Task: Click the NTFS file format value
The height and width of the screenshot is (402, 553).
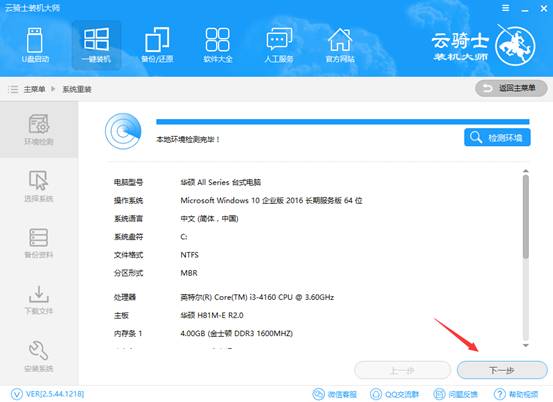Action: point(189,255)
